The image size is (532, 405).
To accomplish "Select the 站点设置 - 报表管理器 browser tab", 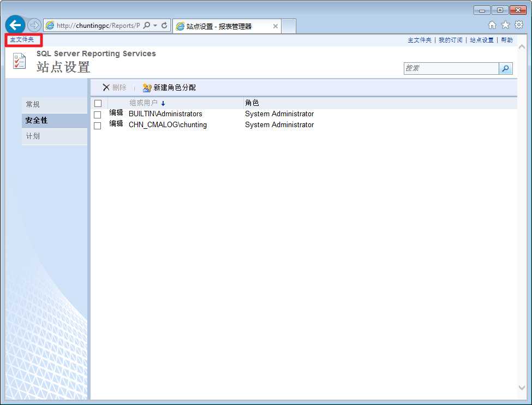I will click(228, 26).
